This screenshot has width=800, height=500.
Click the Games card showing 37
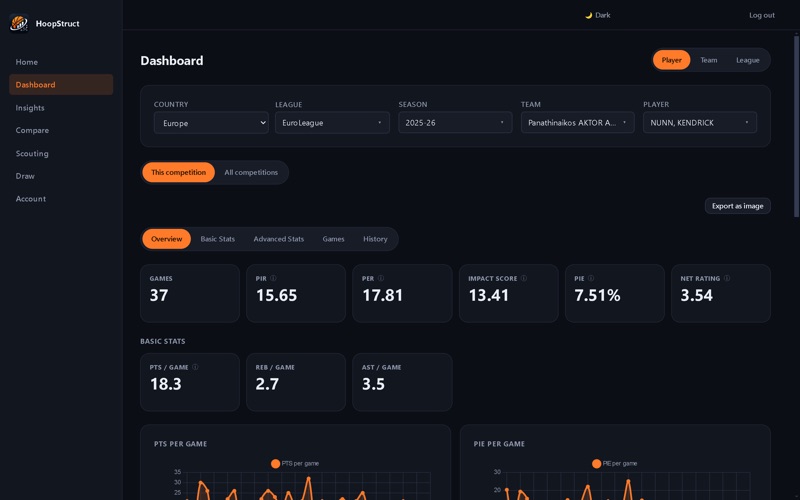(x=190, y=293)
